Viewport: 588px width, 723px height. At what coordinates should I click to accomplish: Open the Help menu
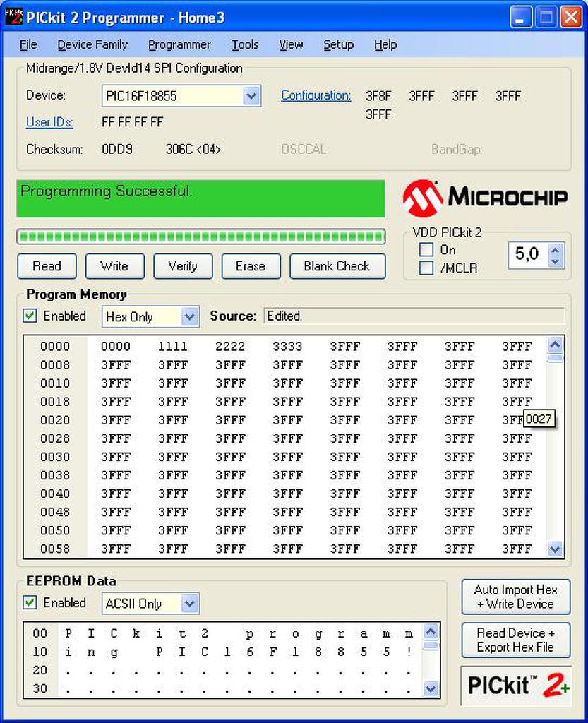385,44
